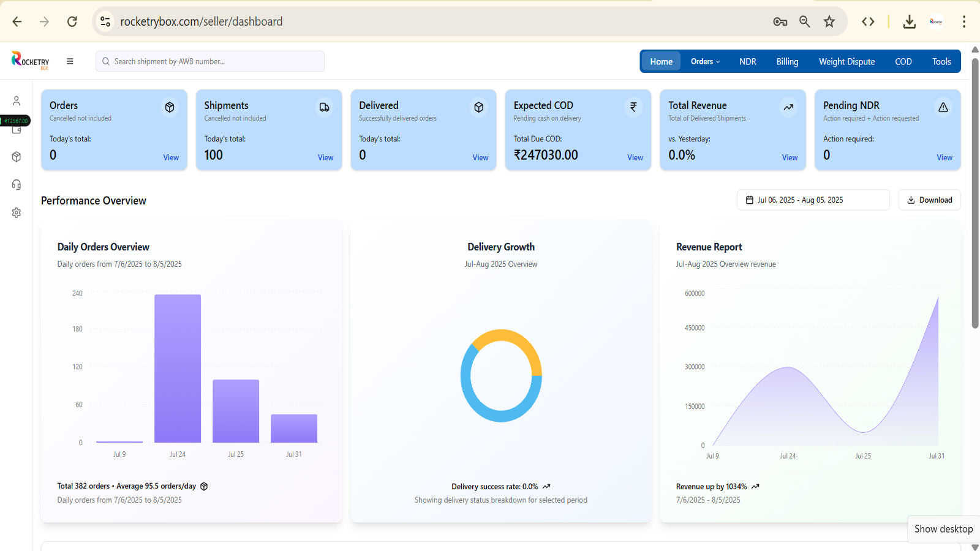Click the trend arrow icon on Total Revenue card
980x551 pixels.
[x=788, y=108]
